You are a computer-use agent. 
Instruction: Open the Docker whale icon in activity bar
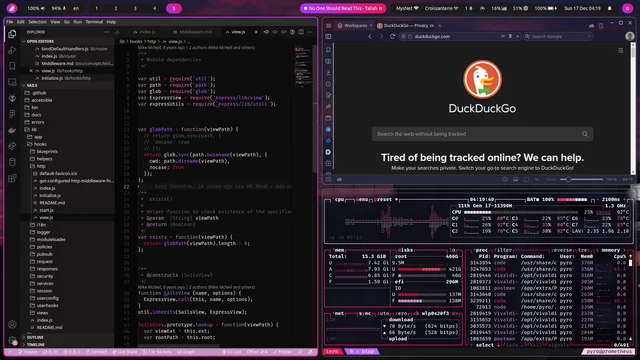(x=12, y=130)
